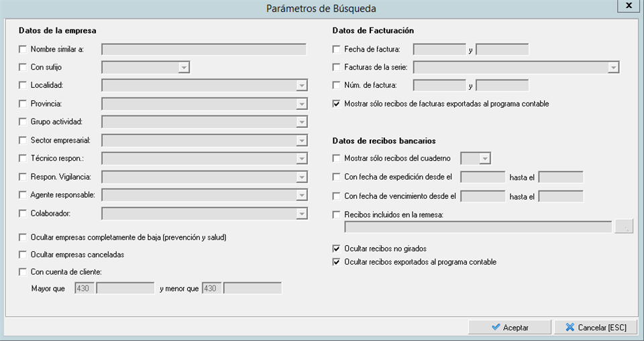Uncheck Ocultar recibos no girados

(337, 249)
